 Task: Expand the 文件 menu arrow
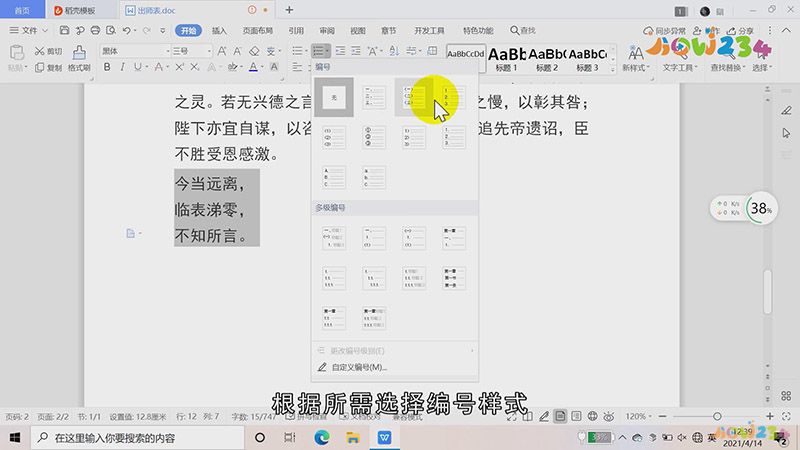[45, 31]
